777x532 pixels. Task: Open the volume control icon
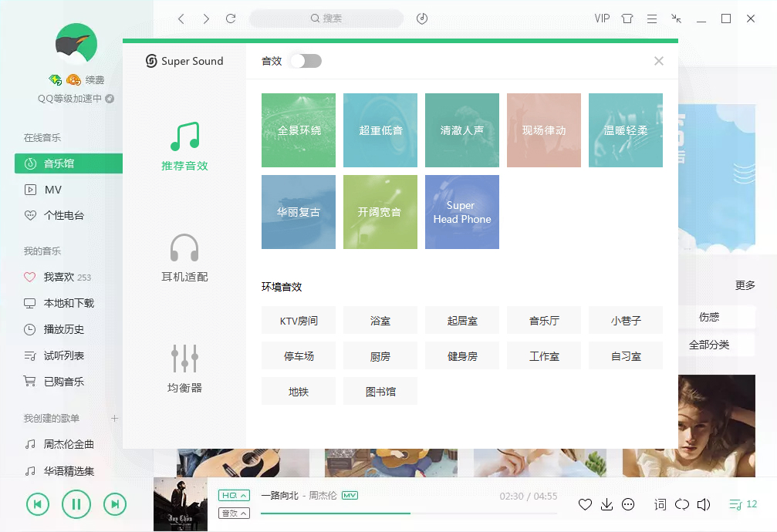click(x=704, y=504)
